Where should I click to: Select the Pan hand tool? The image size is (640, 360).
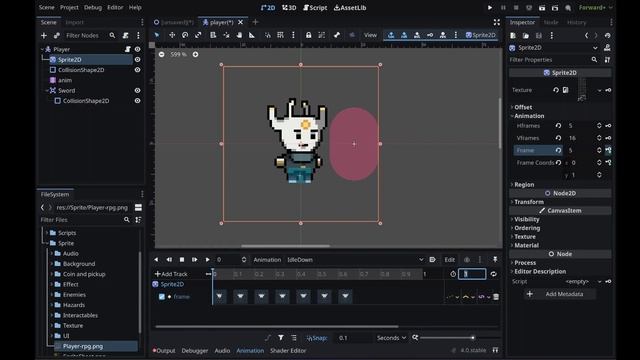(x=239, y=35)
